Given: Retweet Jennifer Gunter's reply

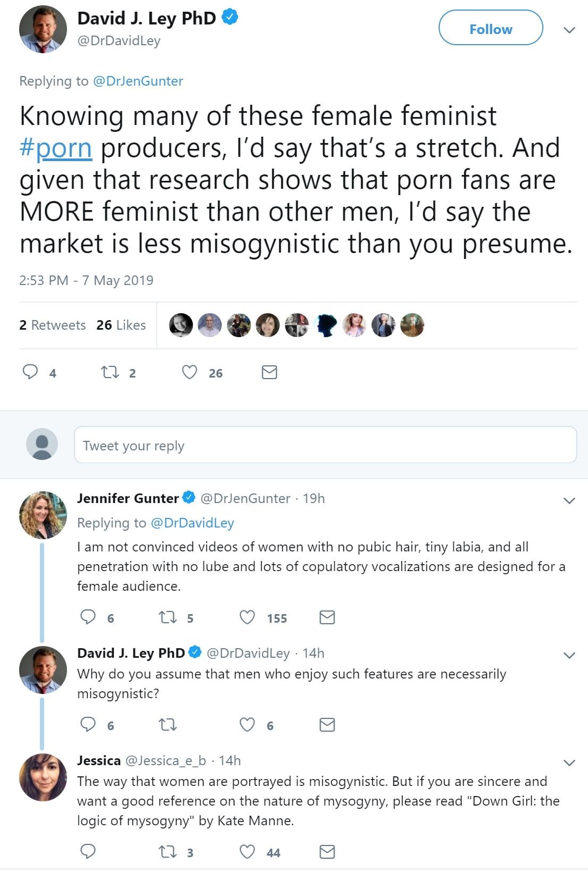Looking at the screenshot, I should coord(168,617).
